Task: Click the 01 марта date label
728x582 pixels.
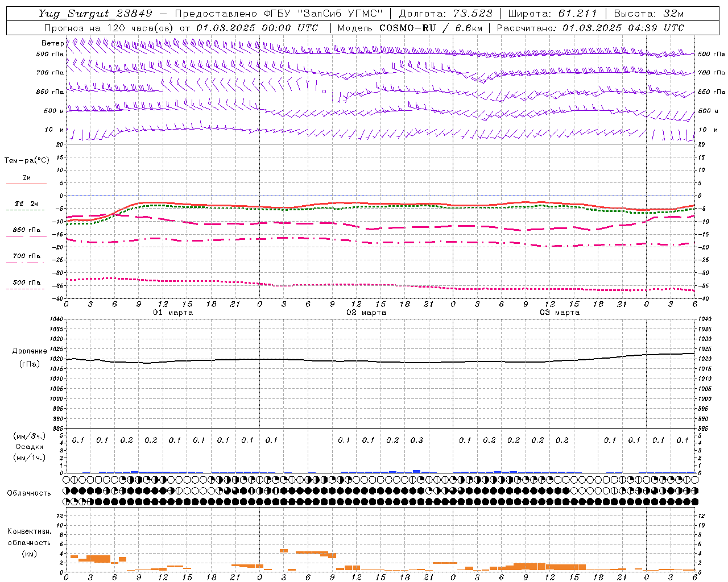Action: (x=173, y=313)
